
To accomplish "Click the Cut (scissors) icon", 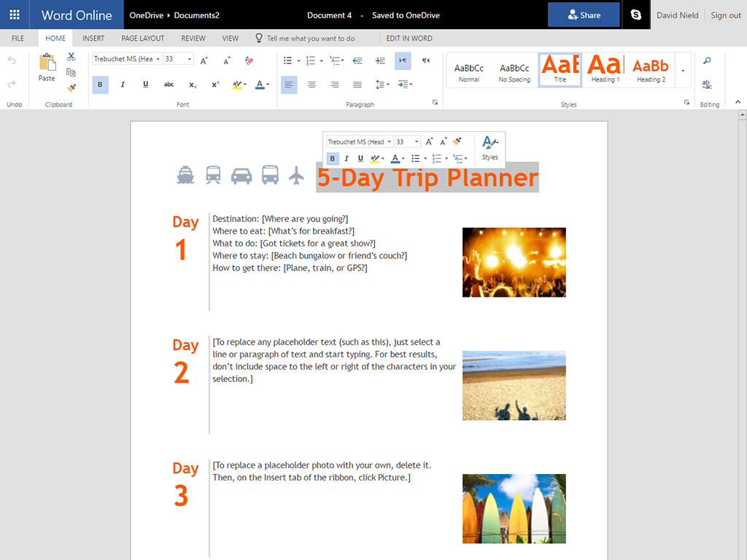I will pyautogui.click(x=71, y=55).
